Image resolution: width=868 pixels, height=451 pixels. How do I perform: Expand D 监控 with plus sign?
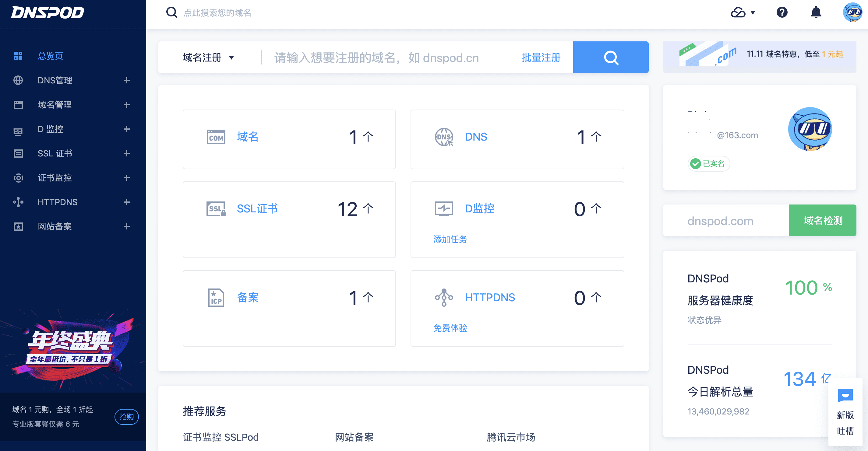coord(127,129)
